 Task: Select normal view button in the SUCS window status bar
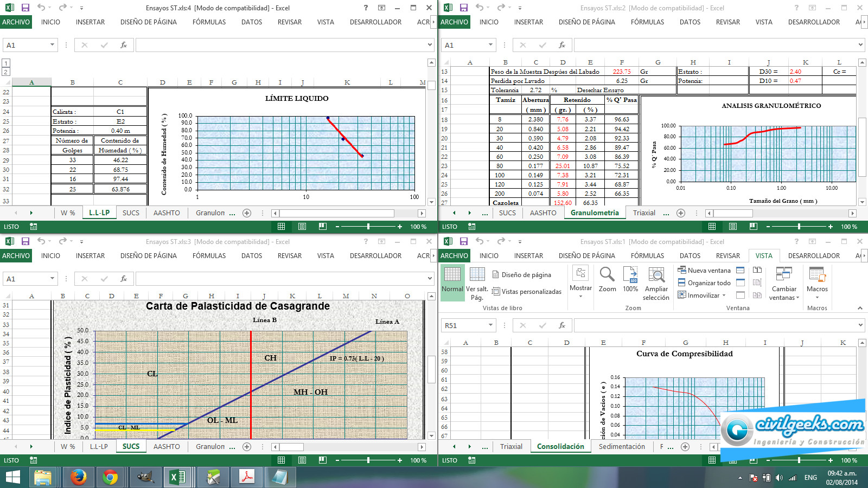281,460
